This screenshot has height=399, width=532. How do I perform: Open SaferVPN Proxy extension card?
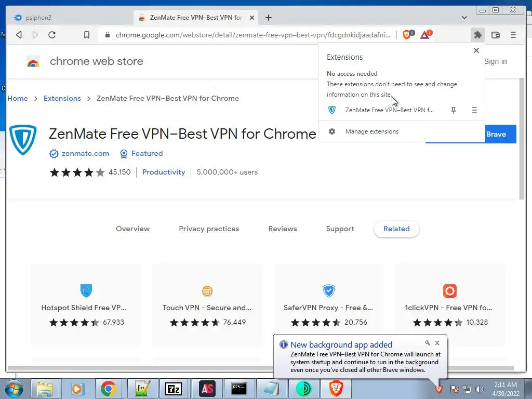click(328, 304)
